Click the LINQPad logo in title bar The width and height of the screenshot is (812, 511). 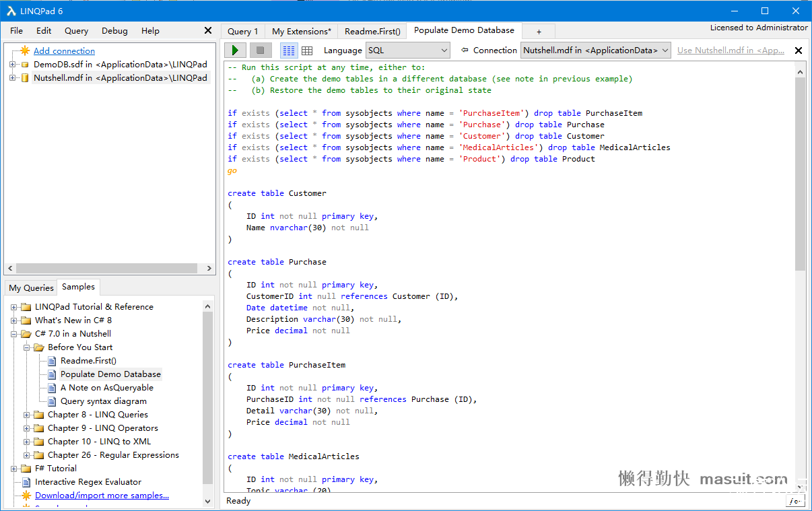click(11, 11)
